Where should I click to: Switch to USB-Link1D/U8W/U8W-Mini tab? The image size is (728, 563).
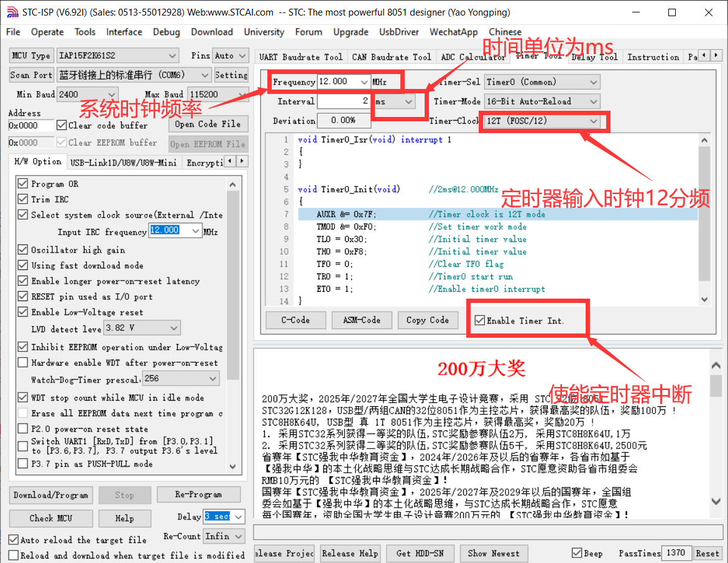[123, 162]
